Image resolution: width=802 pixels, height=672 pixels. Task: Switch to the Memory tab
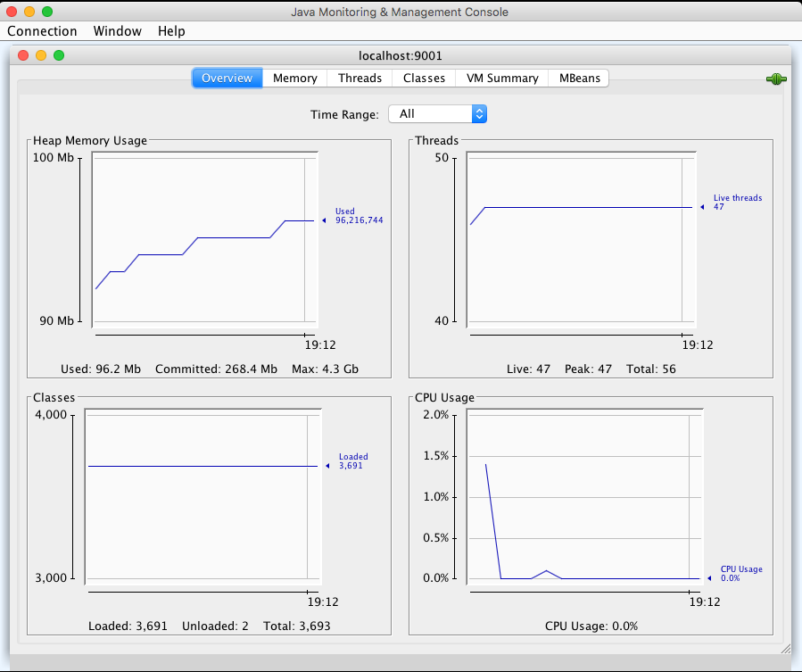[294, 79]
